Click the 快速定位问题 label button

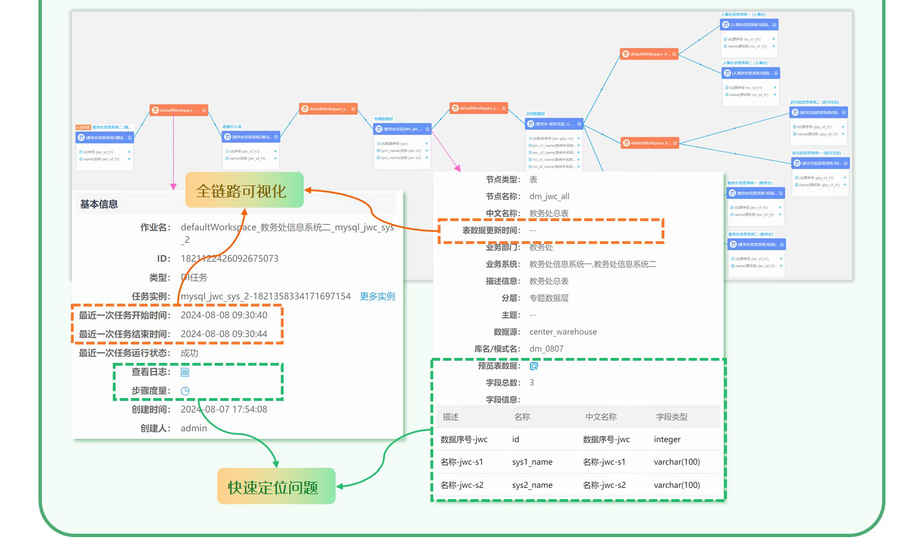pyautogui.click(x=276, y=486)
